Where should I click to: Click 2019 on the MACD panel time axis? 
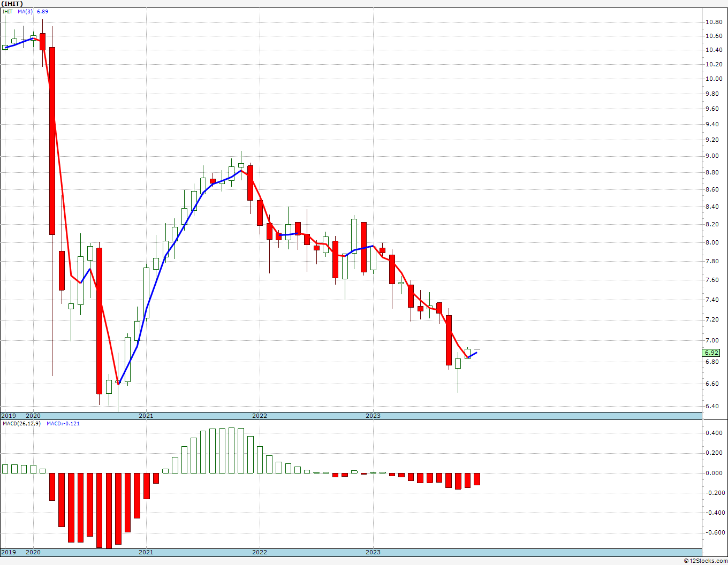pos(9,552)
